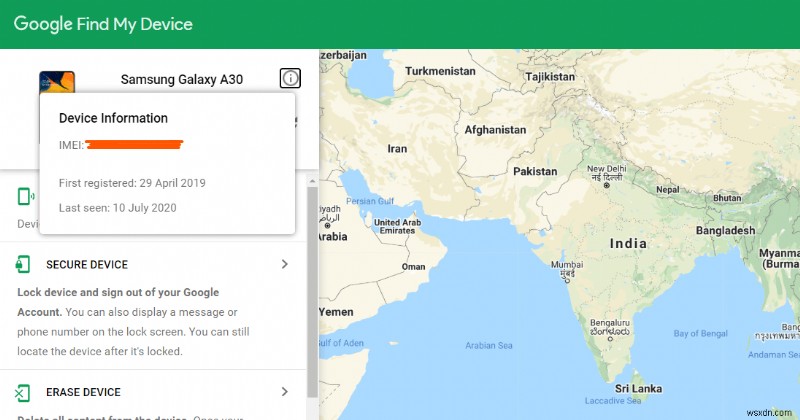Click the Arabian Sea on the map
800x420 pixels.
pyautogui.click(x=487, y=345)
